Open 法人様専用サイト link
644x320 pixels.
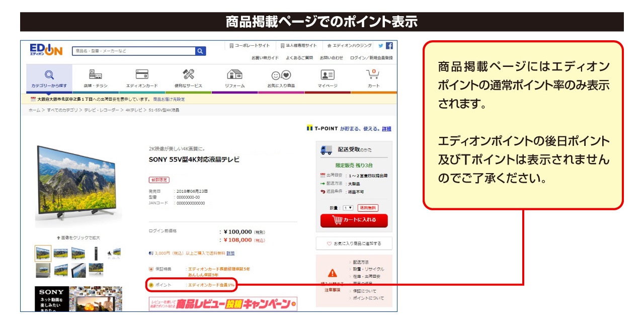click(x=299, y=45)
